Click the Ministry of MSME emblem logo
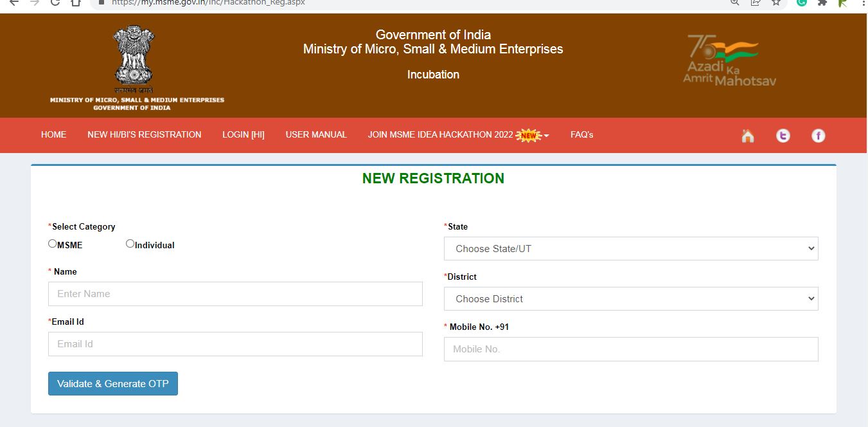Viewport: 868px width, 427px height. point(133,58)
